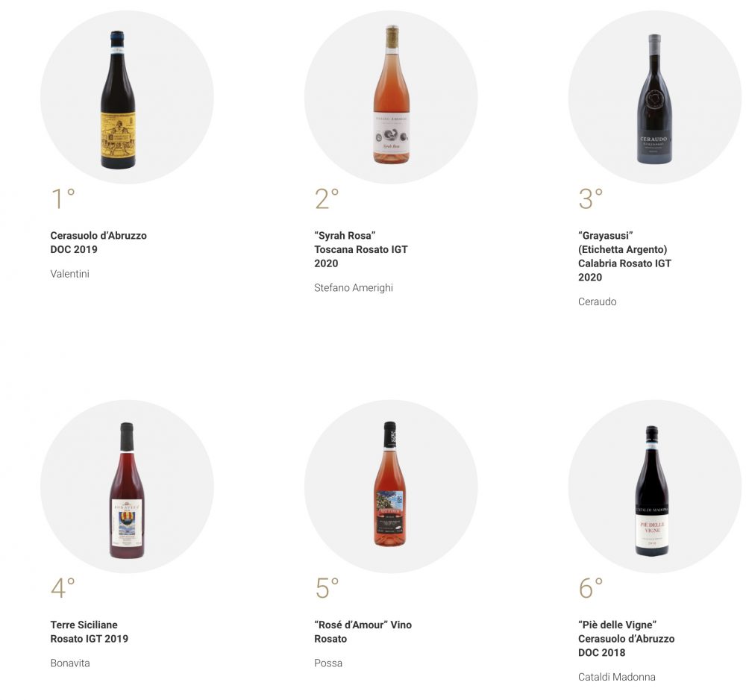The height and width of the screenshot is (700, 746).
Task: Click the Bonavita producer name
Action: click(70, 663)
